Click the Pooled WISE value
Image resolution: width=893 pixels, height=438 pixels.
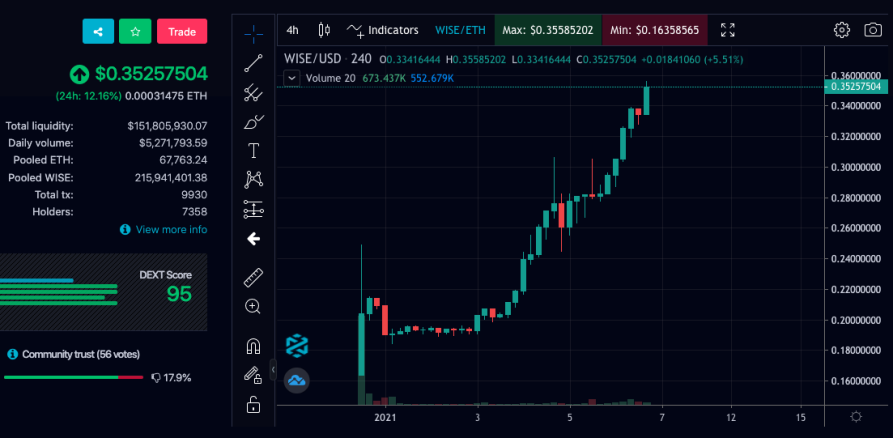click(171, 178)
